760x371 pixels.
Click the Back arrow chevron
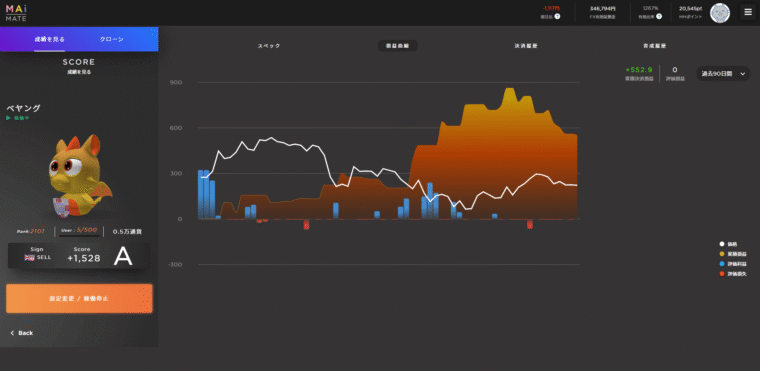pyautogui.click(x=12, y=333)
